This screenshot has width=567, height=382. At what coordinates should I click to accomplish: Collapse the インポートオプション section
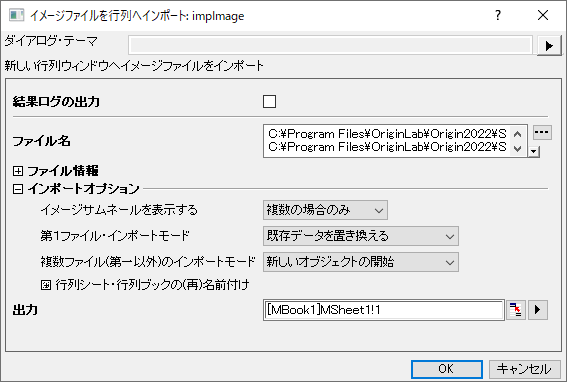(18, 189)
